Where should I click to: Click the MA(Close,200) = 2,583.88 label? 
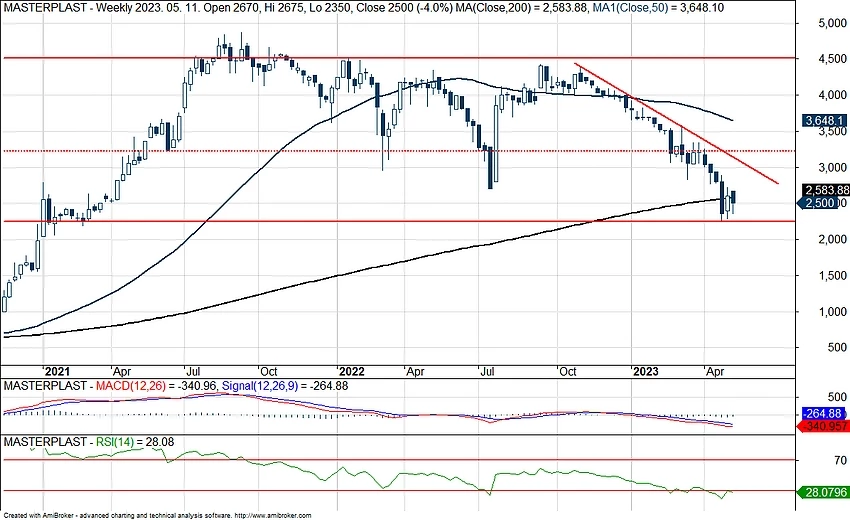click(x=521, y=8)
